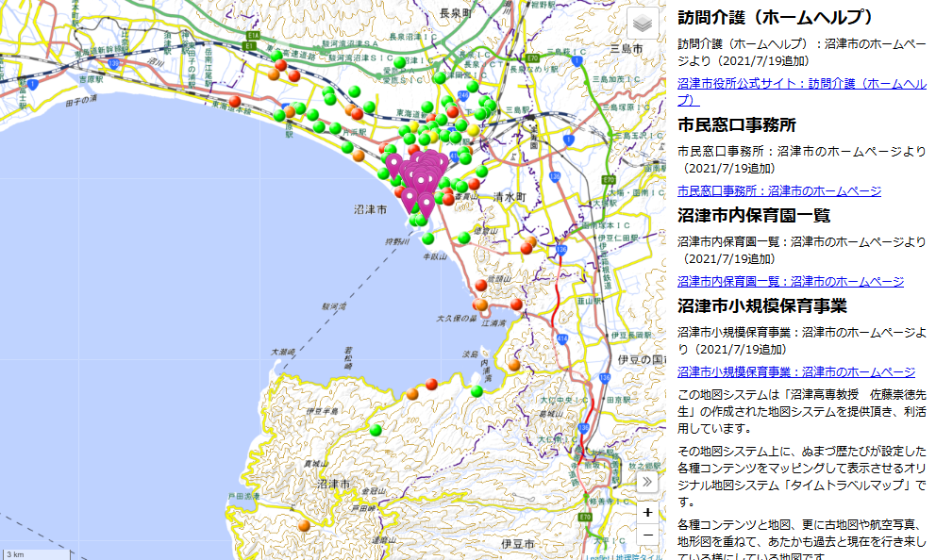Zoom out with the minus button

point(647,535)
